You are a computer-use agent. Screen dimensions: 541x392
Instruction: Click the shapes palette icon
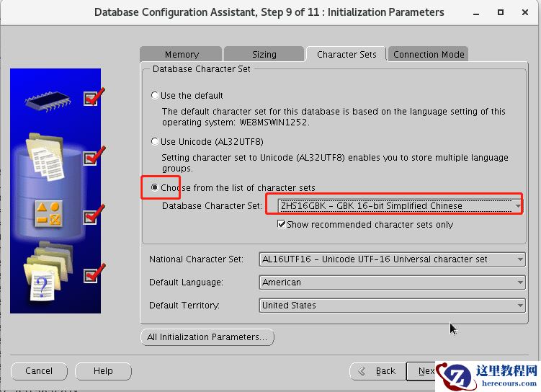coord(49,213)
